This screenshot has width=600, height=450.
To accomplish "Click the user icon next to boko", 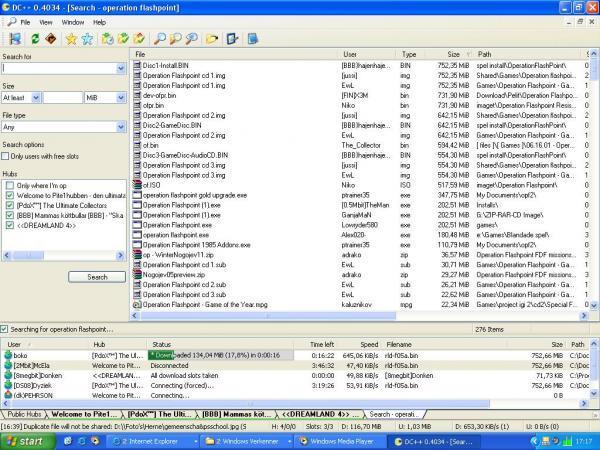I will coord(8,355).
